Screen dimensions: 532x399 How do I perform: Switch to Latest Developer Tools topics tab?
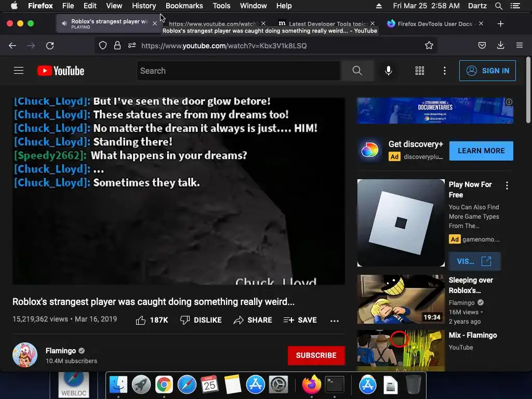coord(327,24)
